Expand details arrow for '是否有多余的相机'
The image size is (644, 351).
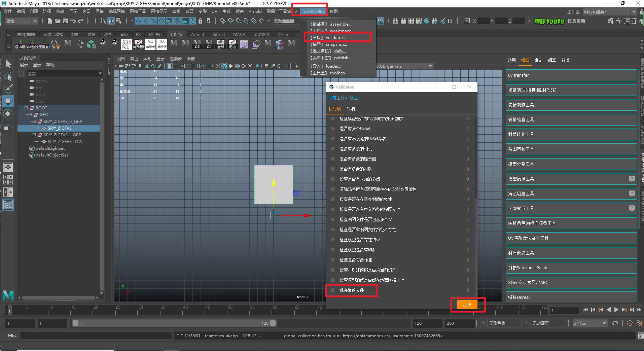pos(468,149)
